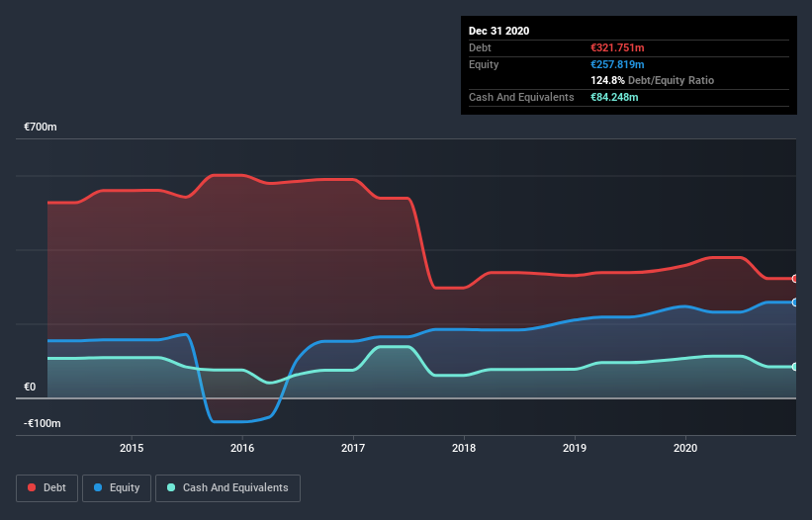Click the -€100m y-axis label
Viewport: 812px width, 520px height.
click(43, 423)
